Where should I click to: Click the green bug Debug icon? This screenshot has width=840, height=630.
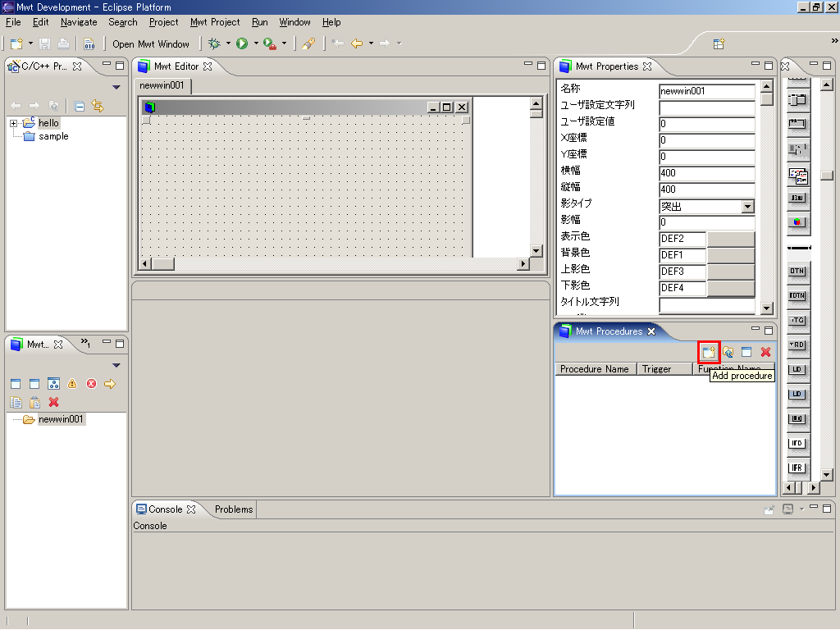point(214,43)
